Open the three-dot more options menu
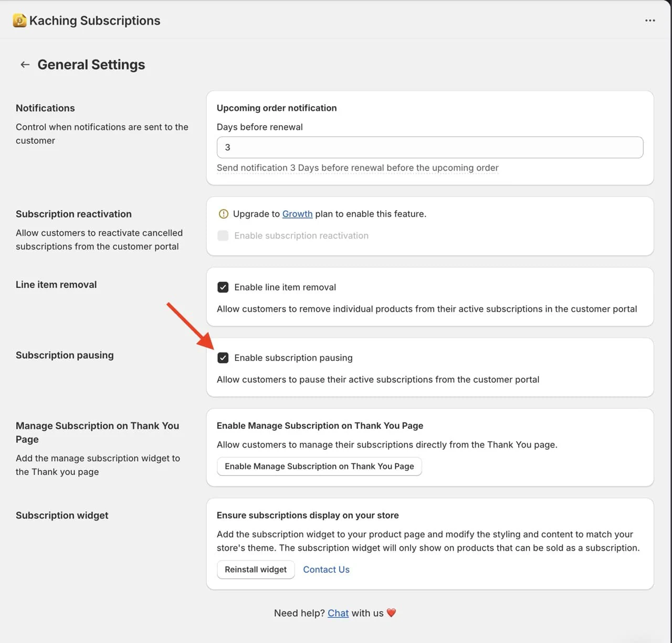Screen dimensions: 672x643 click(x=650, y=20)
